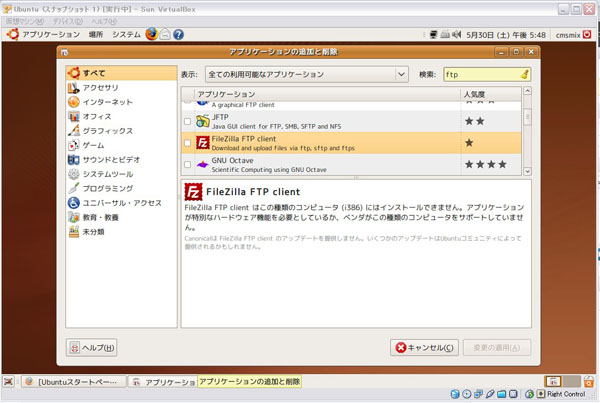Tick the JFTP checkbox
This screenshot has height=403, width=600.
click(x=188, y=121)
